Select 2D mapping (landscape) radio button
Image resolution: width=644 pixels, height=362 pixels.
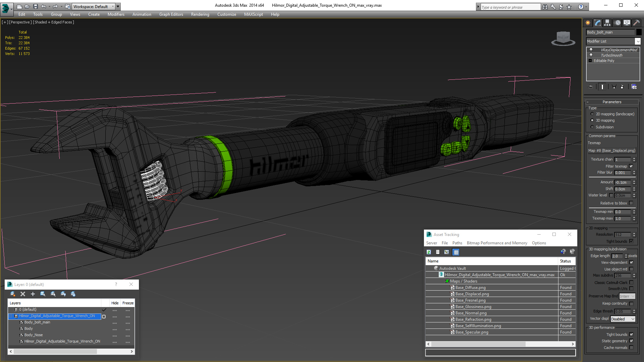(x=592, y=114)
